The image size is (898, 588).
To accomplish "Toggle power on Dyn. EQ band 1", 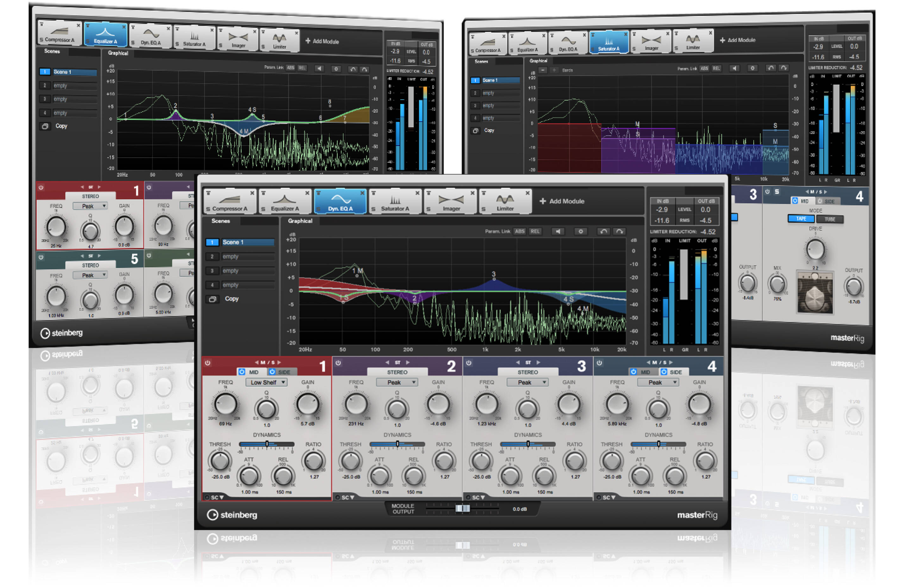I will [208, 363].
